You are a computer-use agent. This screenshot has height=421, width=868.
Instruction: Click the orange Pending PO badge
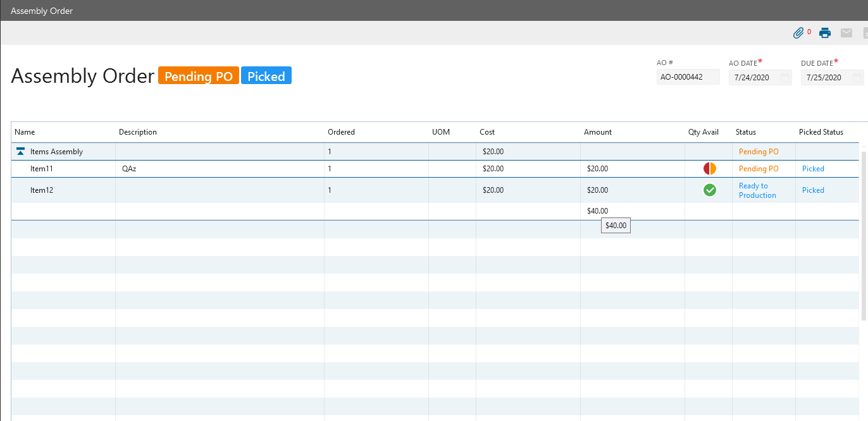click(199, 76)
